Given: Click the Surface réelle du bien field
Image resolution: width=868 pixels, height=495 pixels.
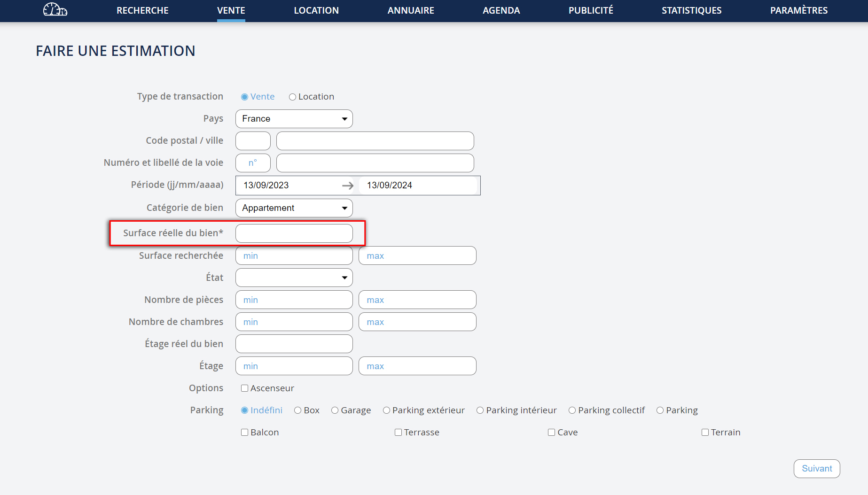Looking at the screenshot, I should coord(294,233).
